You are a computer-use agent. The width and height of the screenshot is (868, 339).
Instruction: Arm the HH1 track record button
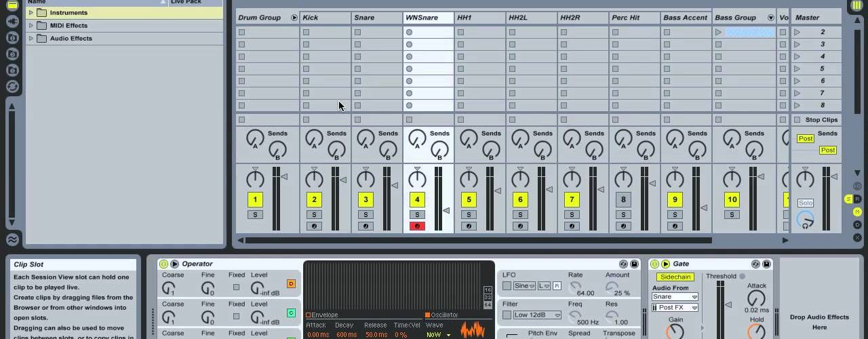tap(469, 226)
